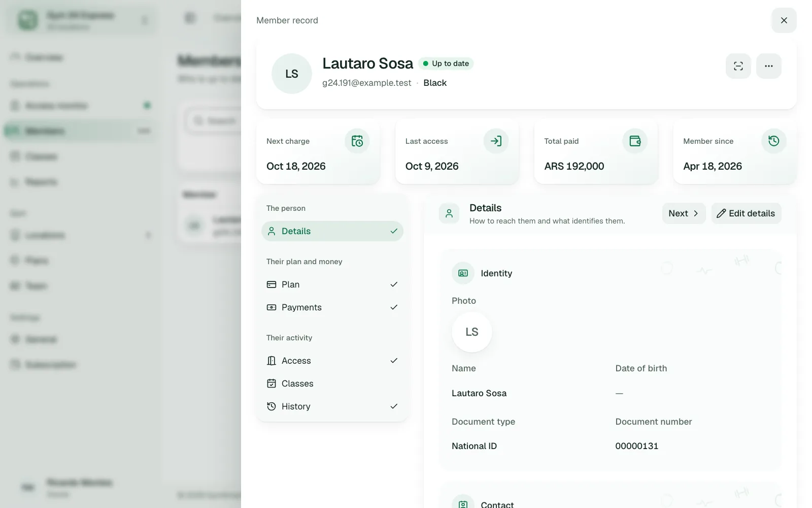The image size is (812, 508).
Task: Open the scan code icon button
Action: (x=738, y=66)
